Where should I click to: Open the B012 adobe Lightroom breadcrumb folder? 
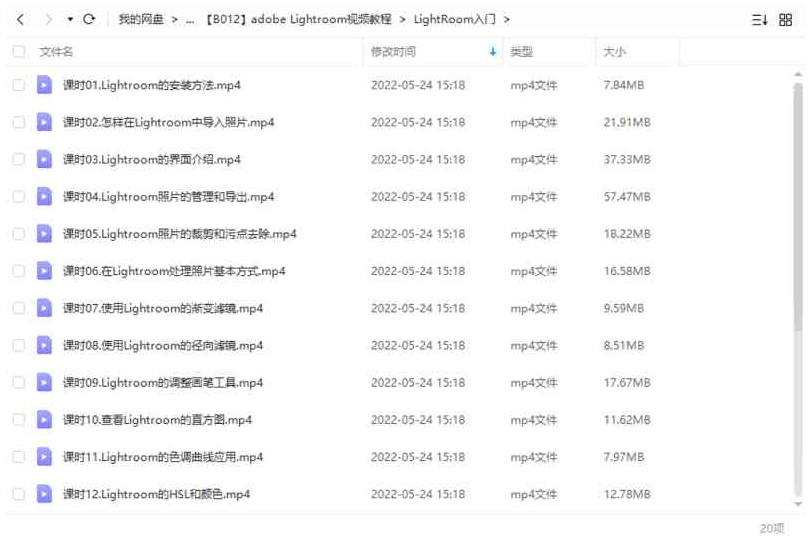[x=298, y=20]
